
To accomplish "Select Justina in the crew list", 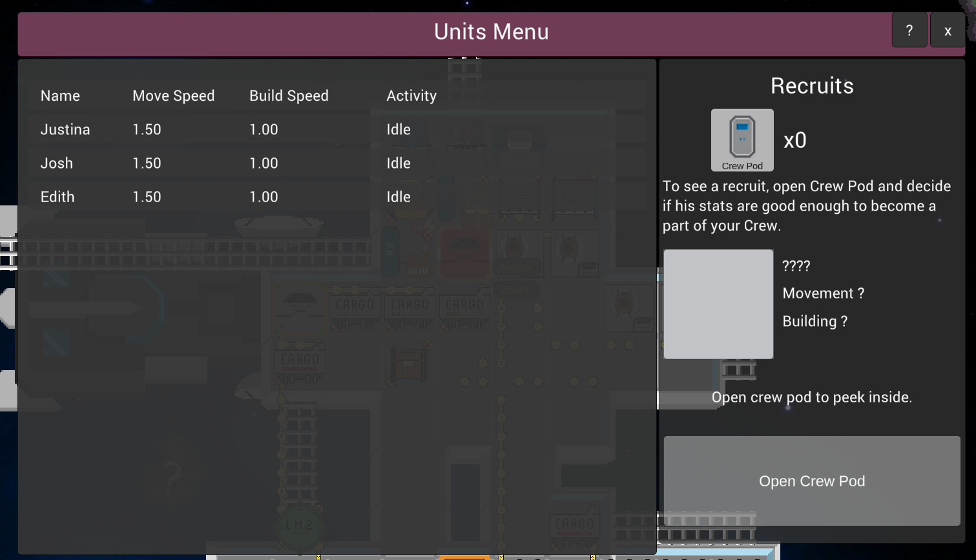I will click(65, 129).
